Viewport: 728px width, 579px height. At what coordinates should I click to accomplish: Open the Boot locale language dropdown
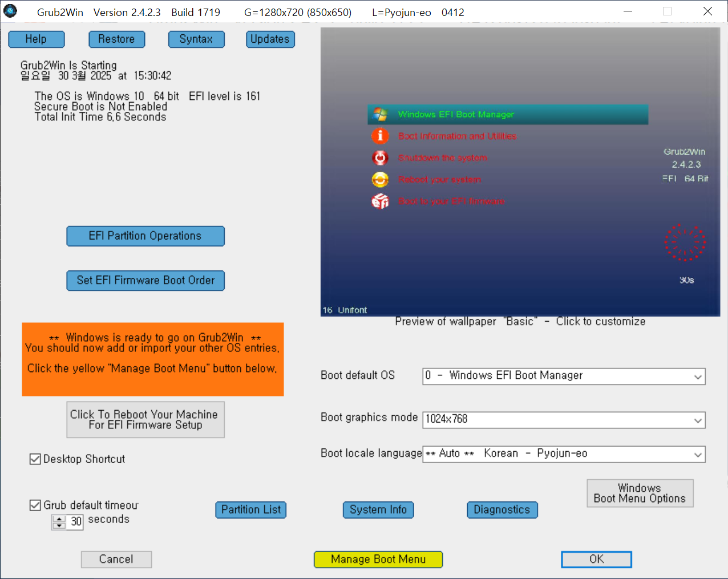tap(564, 454)
